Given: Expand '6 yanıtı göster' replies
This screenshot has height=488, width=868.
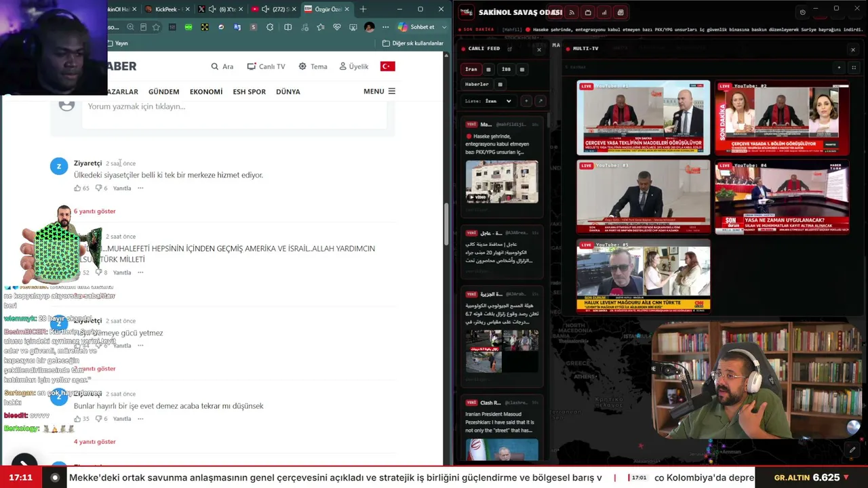Looking at the screenshot, I should coord(95,211).
